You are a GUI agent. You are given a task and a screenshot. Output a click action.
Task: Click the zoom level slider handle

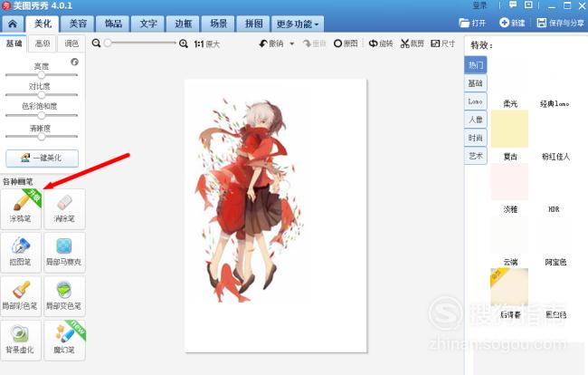pos(108,43)
